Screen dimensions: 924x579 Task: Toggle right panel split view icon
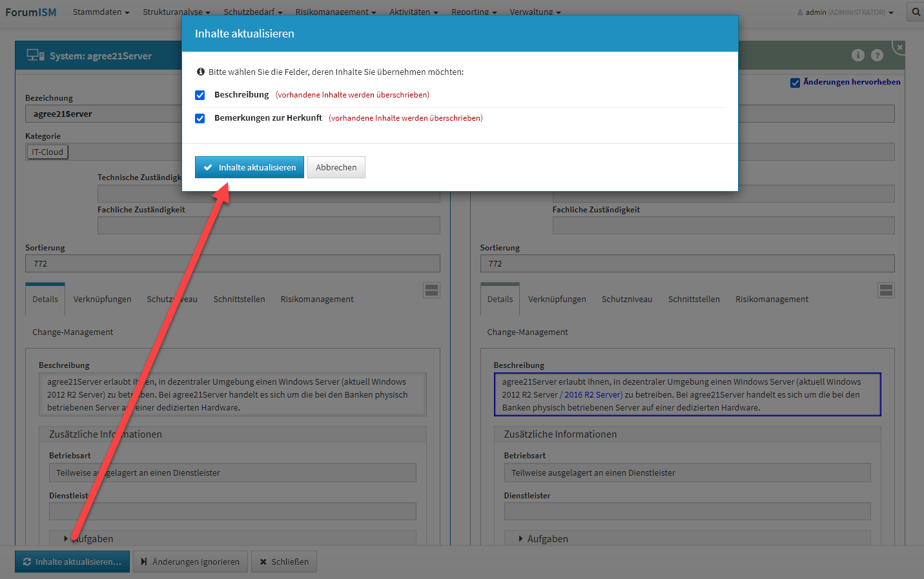click(x=886, y=290)
